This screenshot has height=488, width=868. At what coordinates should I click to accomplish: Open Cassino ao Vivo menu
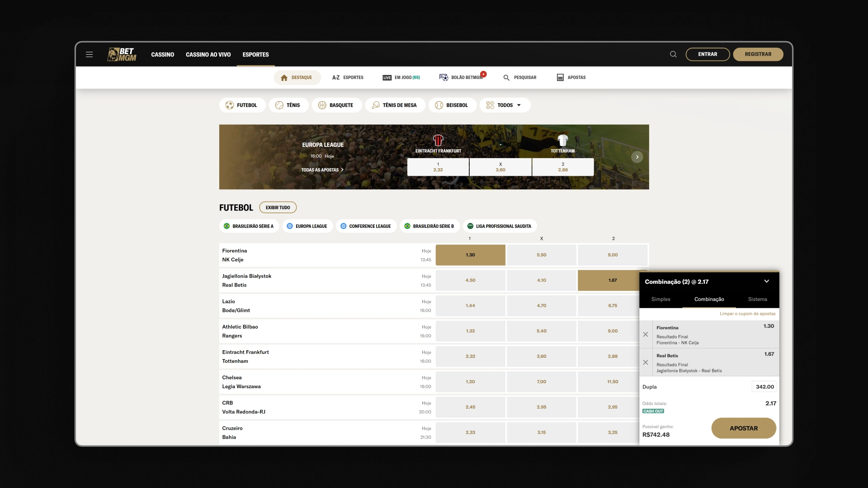pos(208,55)
